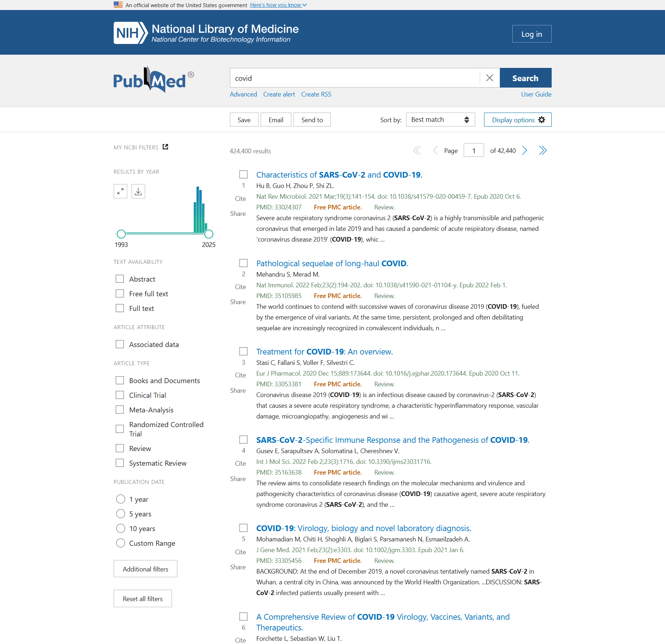
Task: Select the 5 years publication date
Action: click(x=121, y=514)
